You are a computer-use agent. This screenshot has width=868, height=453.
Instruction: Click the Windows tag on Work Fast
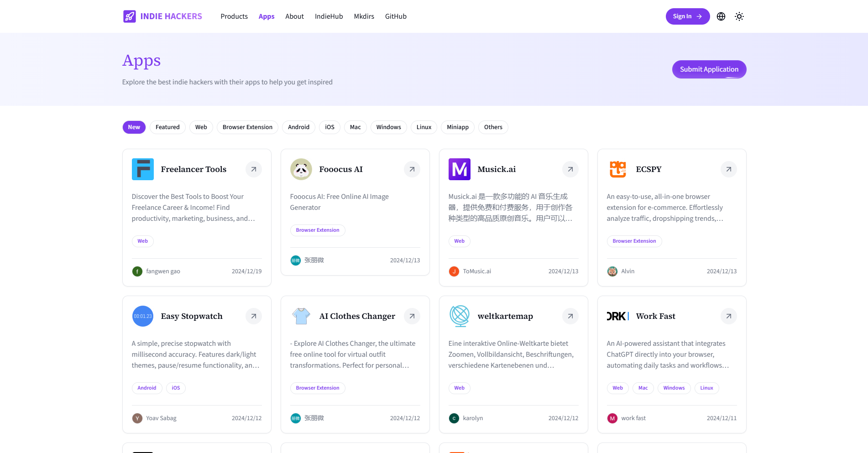click(x=674, y=388)
